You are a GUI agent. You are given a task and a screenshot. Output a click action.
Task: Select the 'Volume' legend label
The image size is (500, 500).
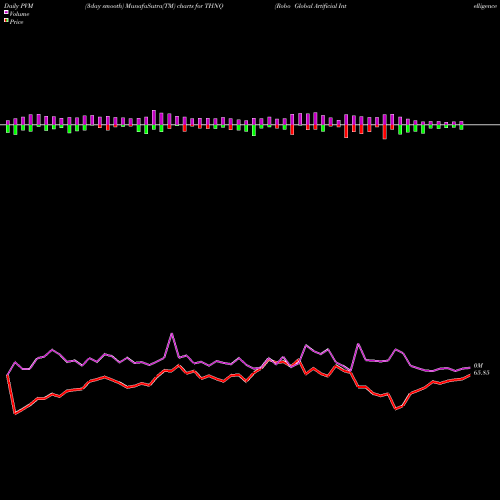coord(19,14)
